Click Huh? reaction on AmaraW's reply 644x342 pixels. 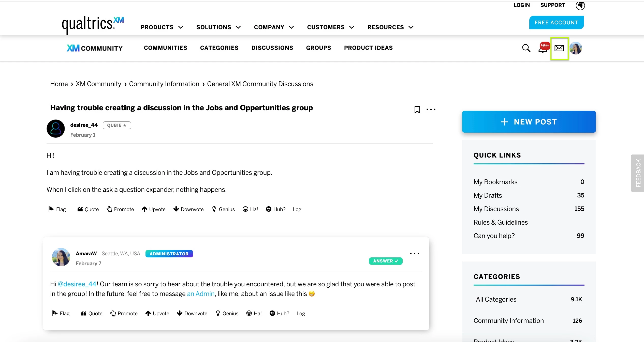[x=279, y=313]
